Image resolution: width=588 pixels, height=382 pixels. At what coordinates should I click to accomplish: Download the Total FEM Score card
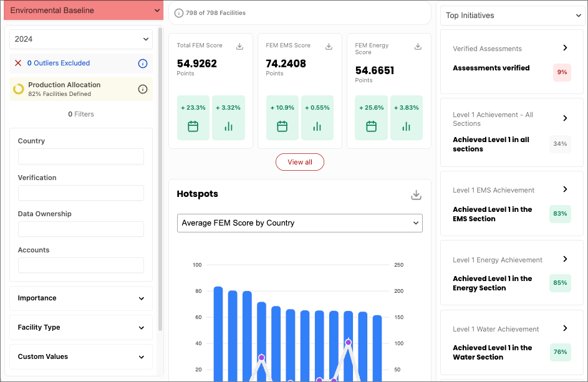(239, 47)
